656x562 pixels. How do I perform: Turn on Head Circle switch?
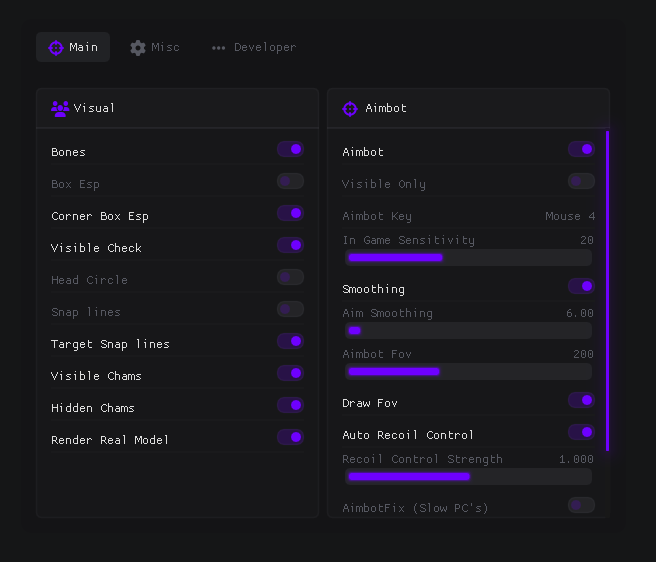click(290, 277)
